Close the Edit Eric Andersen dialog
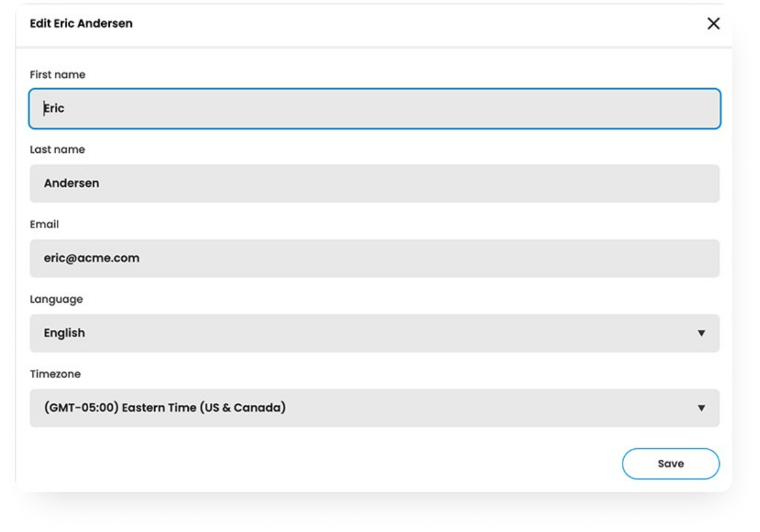Viewport: 760px width, 532px height. (x=713, y=24)
